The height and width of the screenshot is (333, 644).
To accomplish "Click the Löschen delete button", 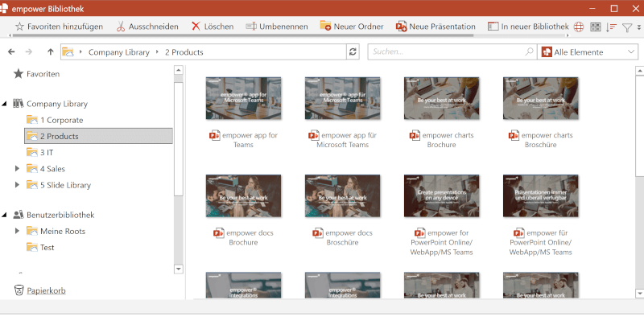I will [x=213, y=27].
